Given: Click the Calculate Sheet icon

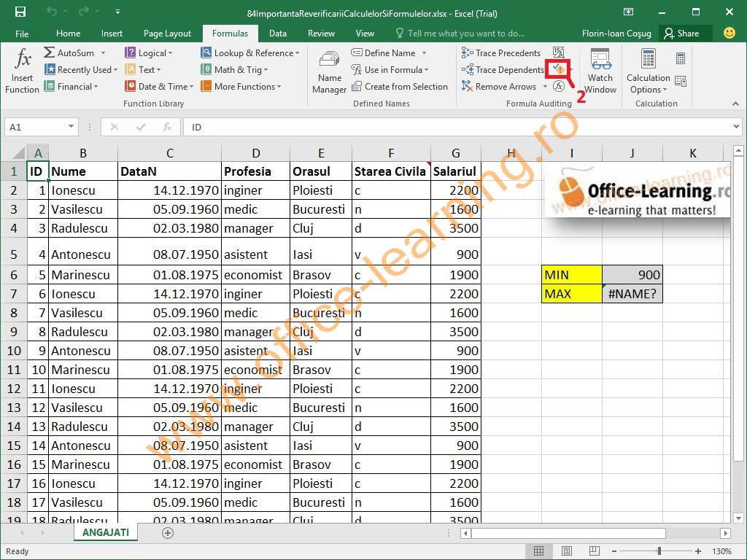Looking at the screenshot, I should tap(681, 82).
